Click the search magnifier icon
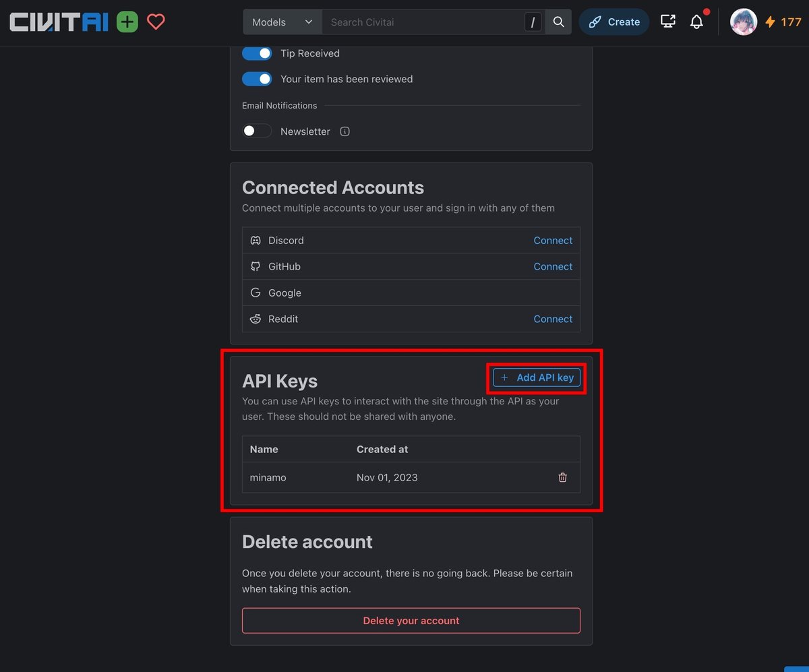Image resolution: width=809 pixels, height=672 pixels. point(558,22)
